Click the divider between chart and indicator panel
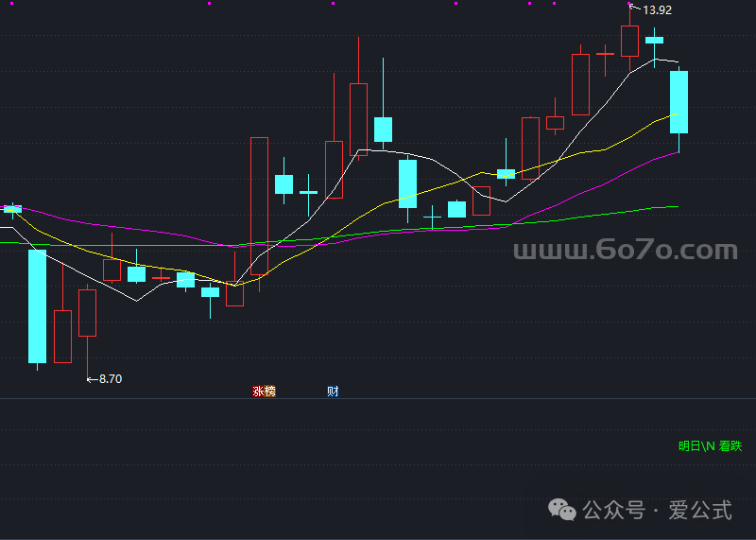The image size is (756, 540). tap(378, 399)
